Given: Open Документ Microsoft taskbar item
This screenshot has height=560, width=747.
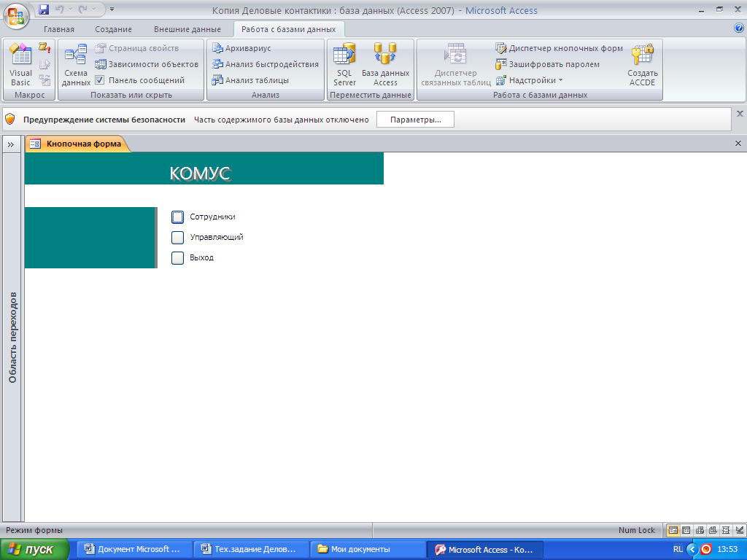Looking at the screenshot, I should (134, 549).
